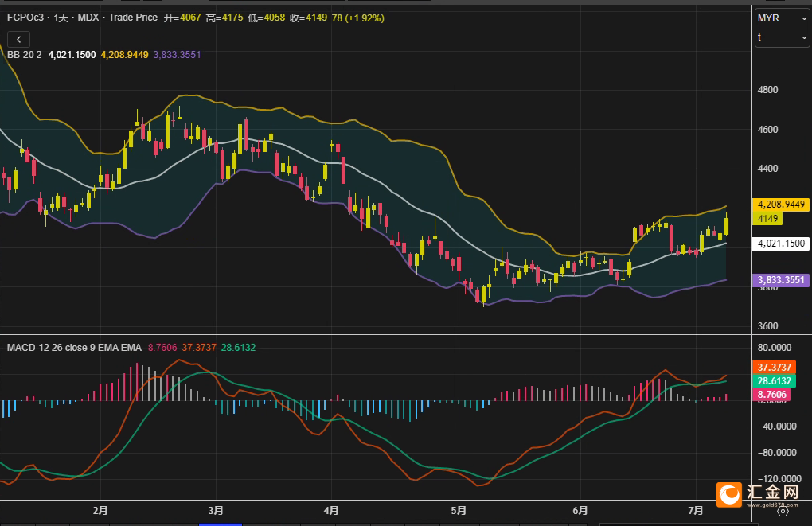Screen dimensions: 812x526
Task: Click the white 4,021.1500 value in BB legend
Action: [x=72, y=55]
